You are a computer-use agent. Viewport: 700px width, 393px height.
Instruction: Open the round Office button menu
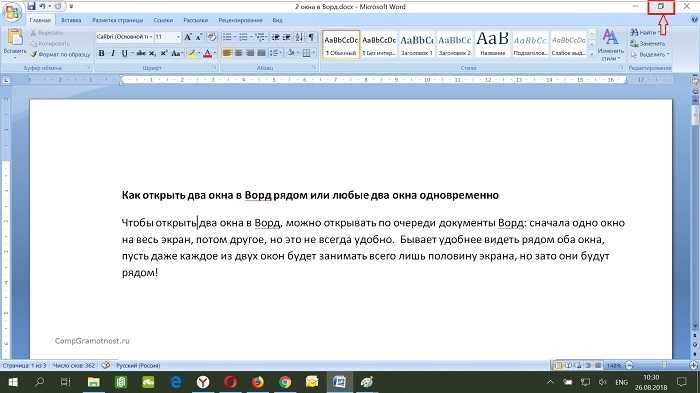click(12, 12)
